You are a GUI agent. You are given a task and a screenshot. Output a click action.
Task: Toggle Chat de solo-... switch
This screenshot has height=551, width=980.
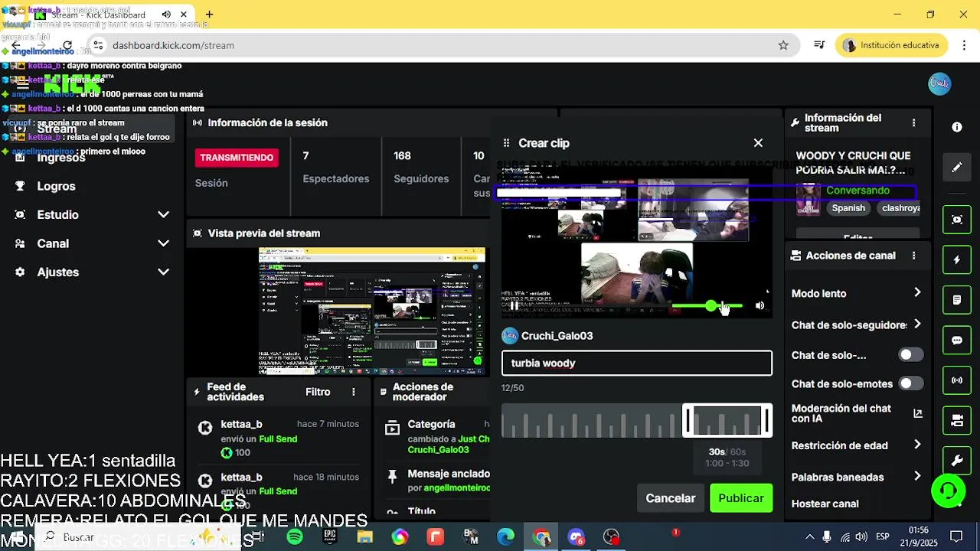(x=910, y=355)
